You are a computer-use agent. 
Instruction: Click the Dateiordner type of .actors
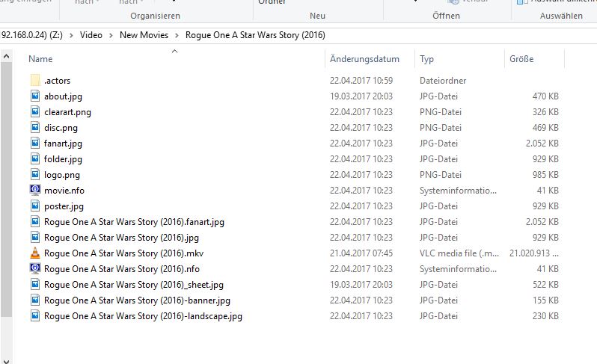(x=443, y=81)
